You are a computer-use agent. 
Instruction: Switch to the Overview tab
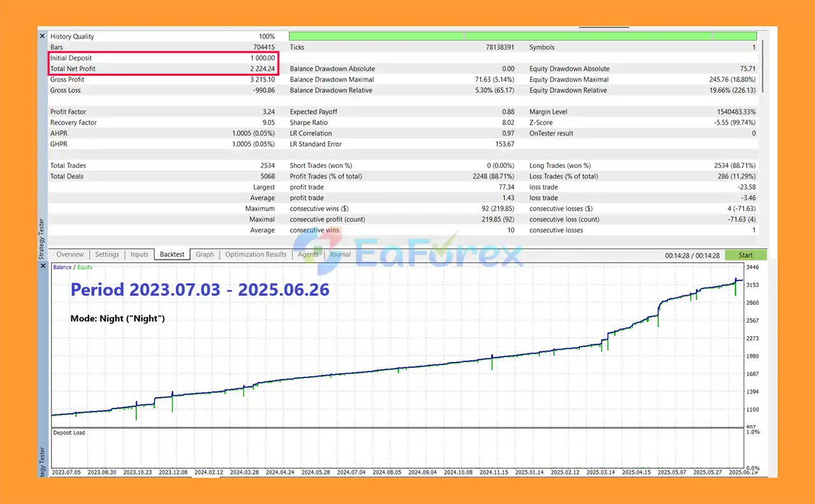pyautogui.click(x=70, y=255)
